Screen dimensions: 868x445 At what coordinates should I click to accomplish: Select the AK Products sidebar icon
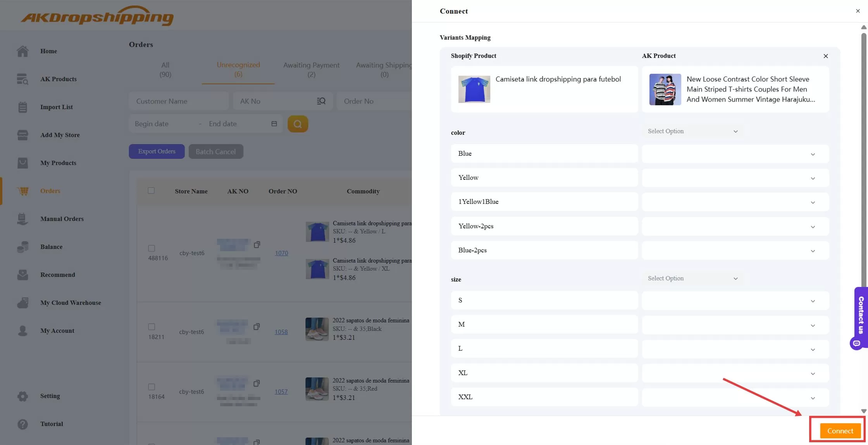click(x=22, y=79)
